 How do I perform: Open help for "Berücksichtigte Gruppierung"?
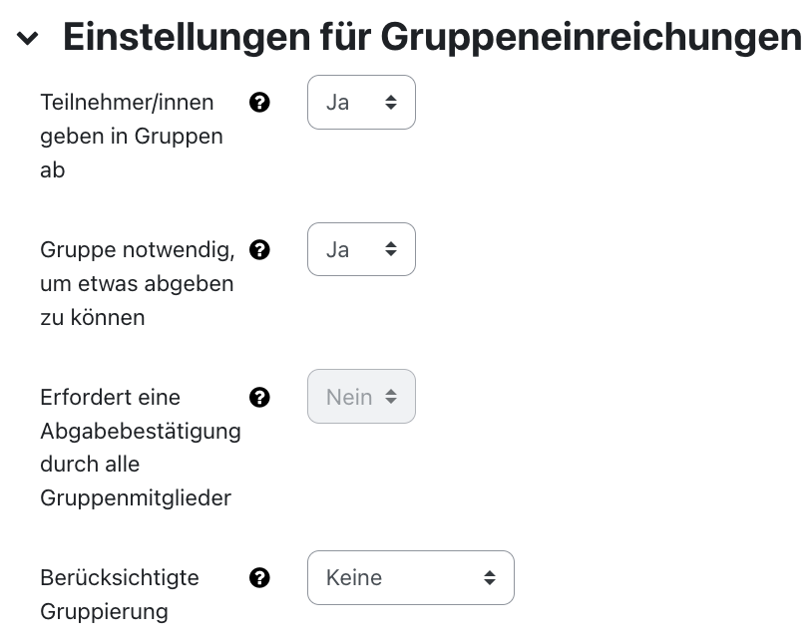click(x=259, y=578)
